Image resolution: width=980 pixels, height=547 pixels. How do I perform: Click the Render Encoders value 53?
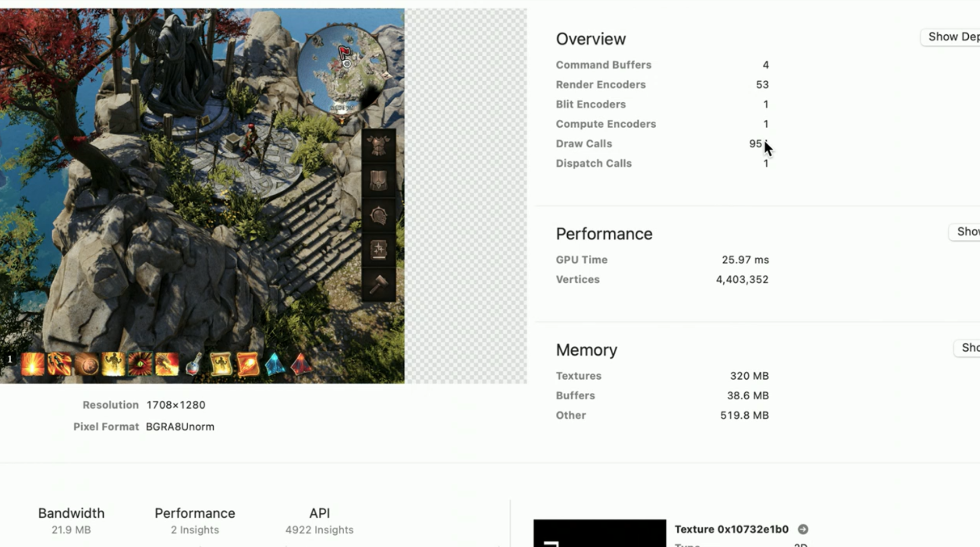tap(762, 85)
